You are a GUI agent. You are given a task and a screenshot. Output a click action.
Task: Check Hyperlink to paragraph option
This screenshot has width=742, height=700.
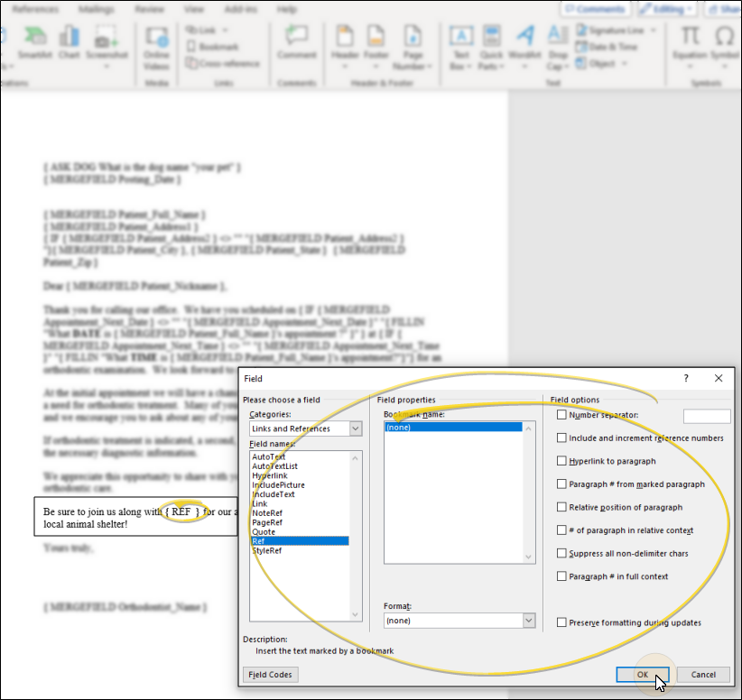coord(562,461)
